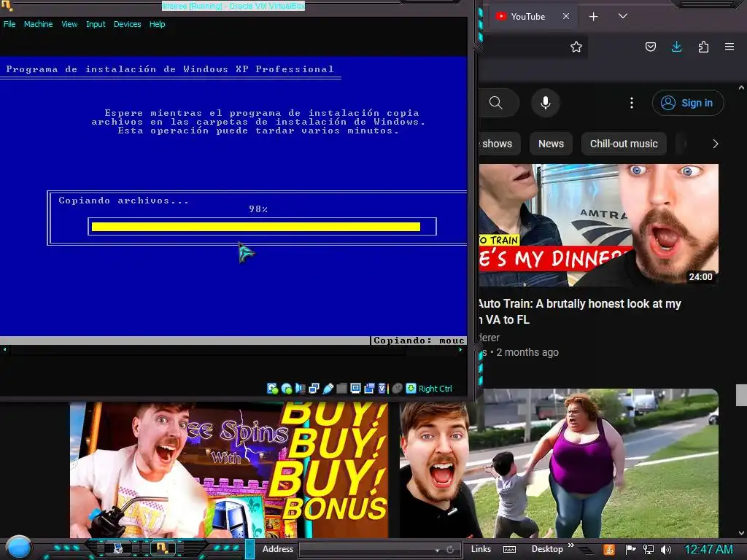Click the optical disk icon in VirtualBox status bar
The width and height of the screenshot is (747, 560).
click(x=287, y=389)
